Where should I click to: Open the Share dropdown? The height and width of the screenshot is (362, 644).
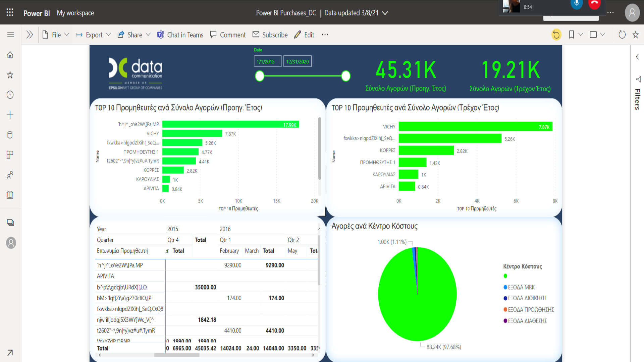pos(134,35)
